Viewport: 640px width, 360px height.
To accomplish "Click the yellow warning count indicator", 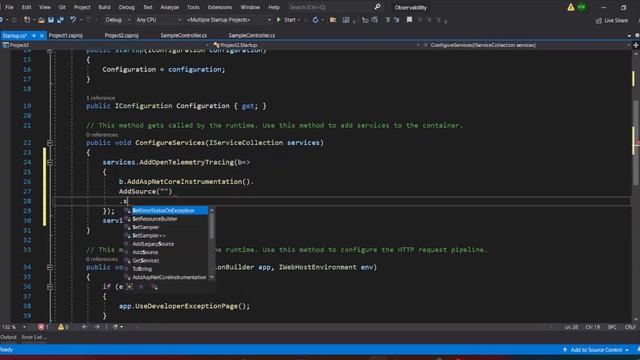I will coord(63,327).
